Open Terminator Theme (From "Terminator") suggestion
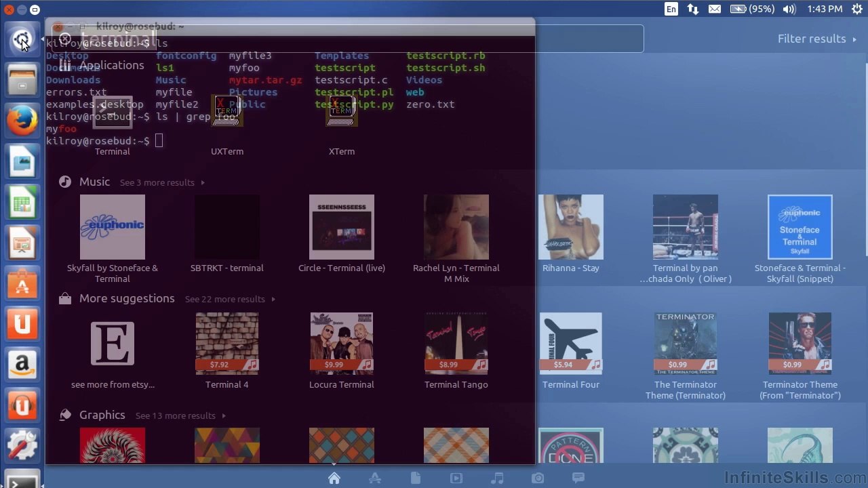This screenshot has height=488, width=868. coord(800,356)
